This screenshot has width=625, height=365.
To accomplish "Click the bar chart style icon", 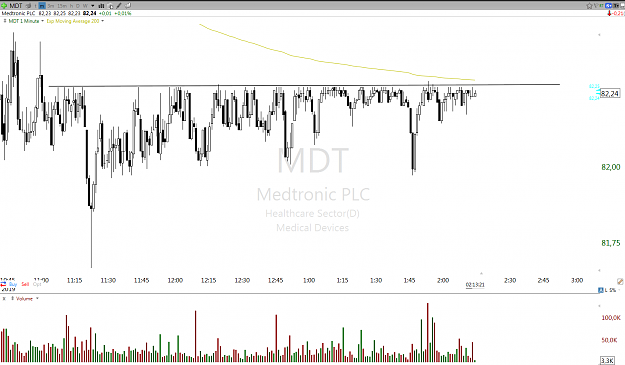I will 101,6.
